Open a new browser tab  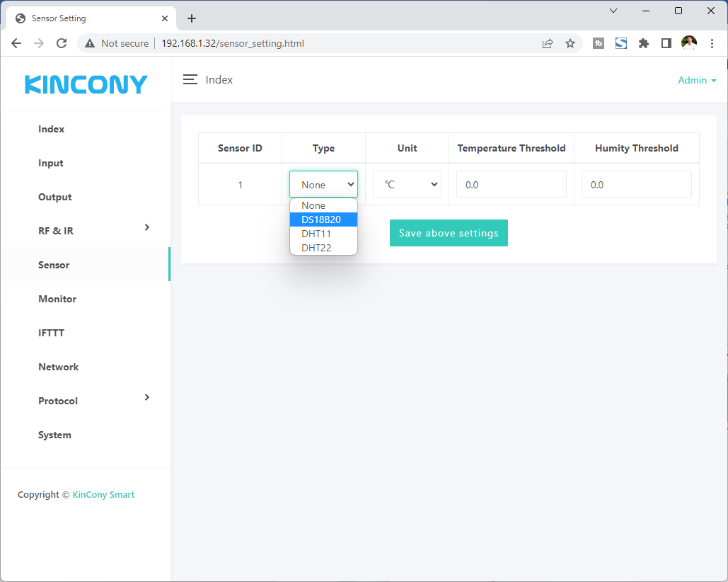pos(192,18)
